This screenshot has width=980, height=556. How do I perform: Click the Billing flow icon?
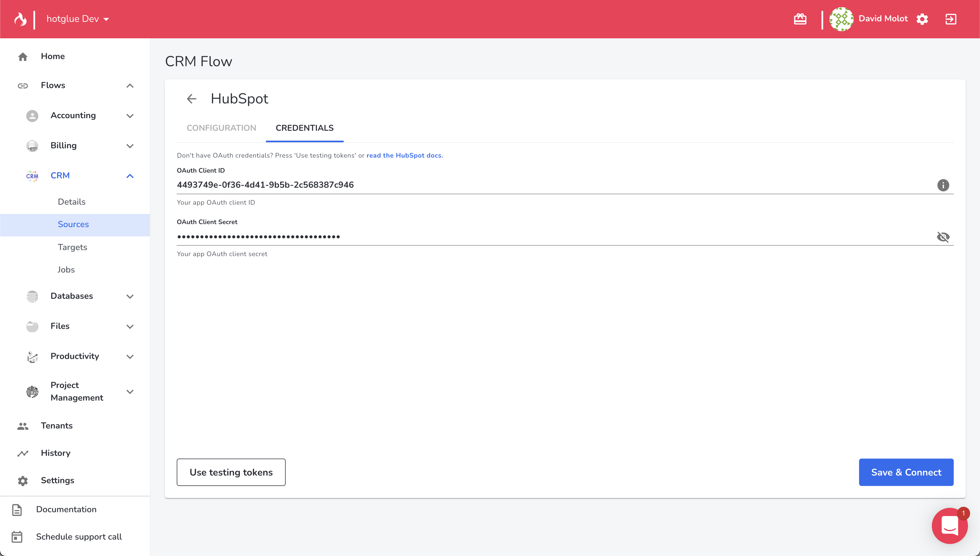coord(32,146)
